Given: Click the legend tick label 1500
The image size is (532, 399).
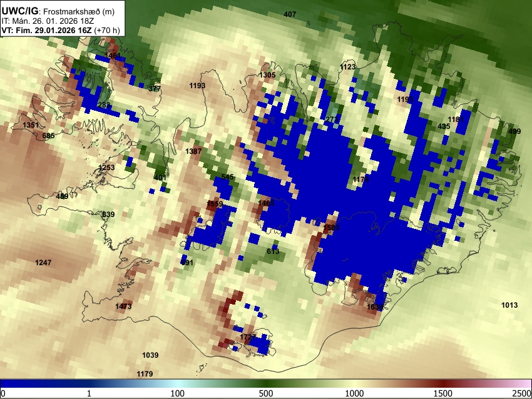Looking at the screenshot, I should (x=443, y=393).
